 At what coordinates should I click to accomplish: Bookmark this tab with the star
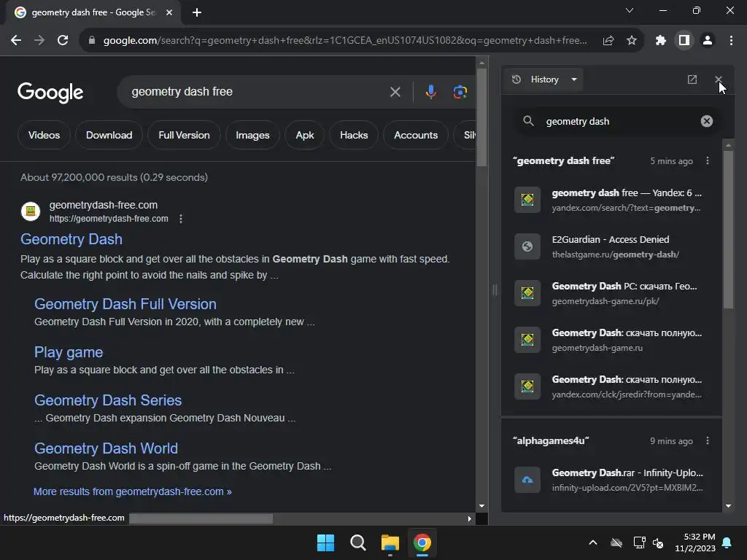tap(632, 41)
